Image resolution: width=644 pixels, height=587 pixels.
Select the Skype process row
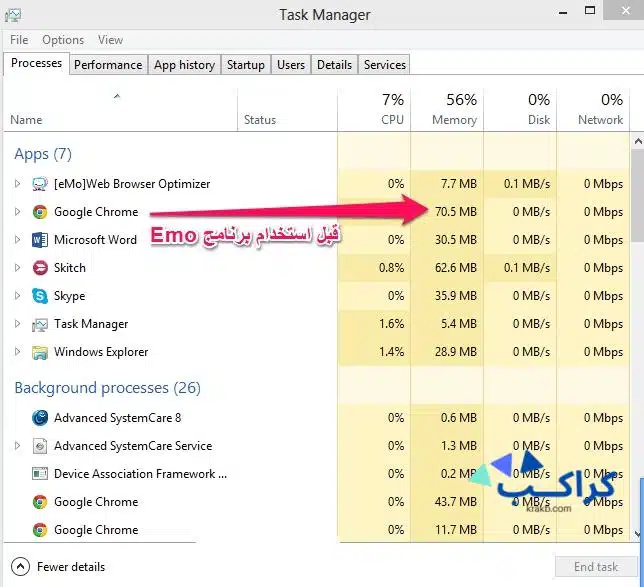[316, 296]
